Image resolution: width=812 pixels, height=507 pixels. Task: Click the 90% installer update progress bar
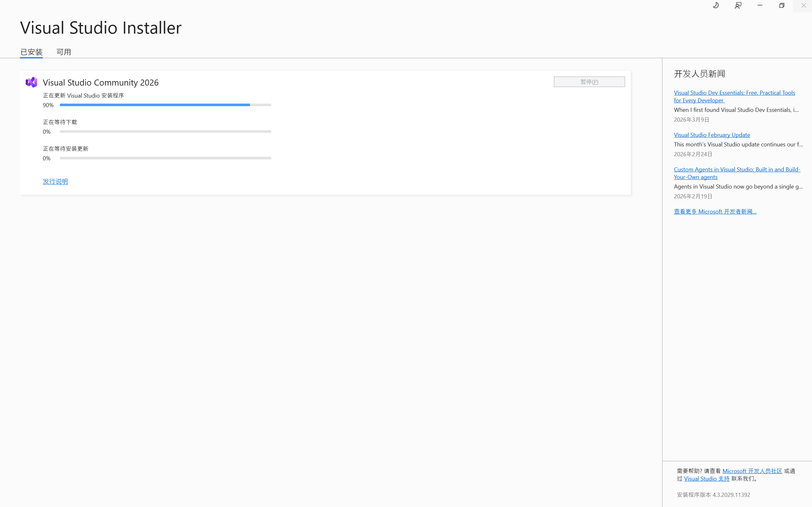pos(166,105)
